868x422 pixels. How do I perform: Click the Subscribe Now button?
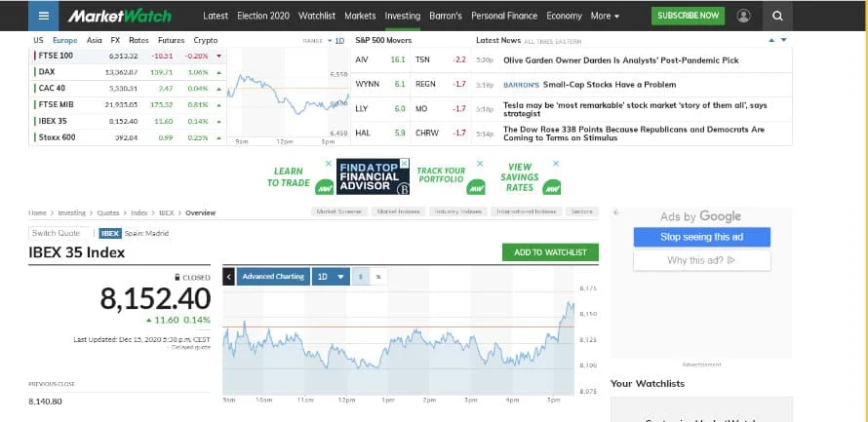point(689,16)
